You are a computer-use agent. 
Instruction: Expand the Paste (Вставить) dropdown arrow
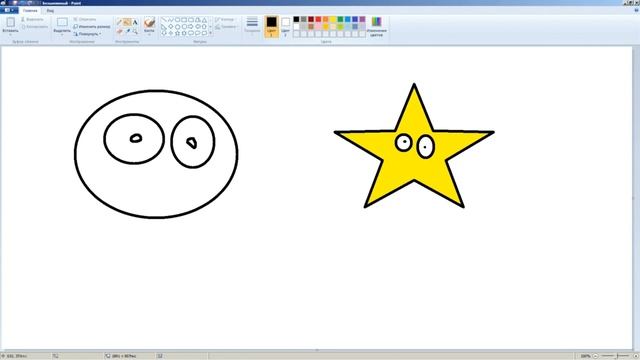11,35
